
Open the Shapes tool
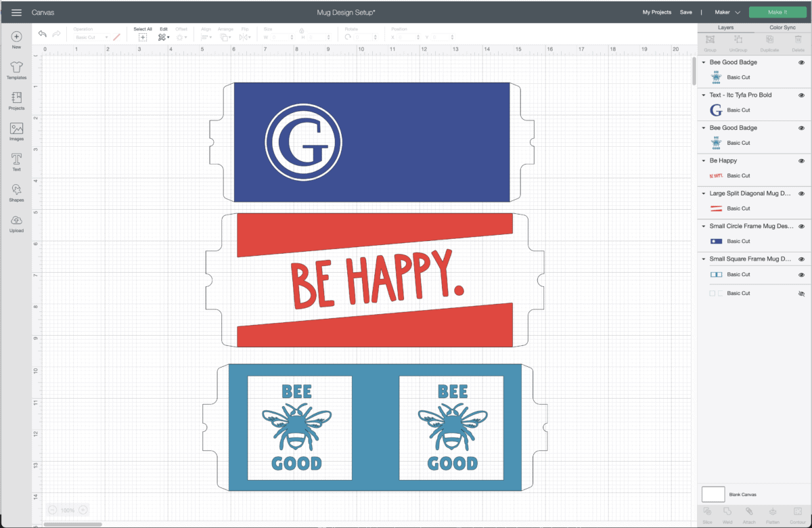pyautogui.click(x=16, y=192)
